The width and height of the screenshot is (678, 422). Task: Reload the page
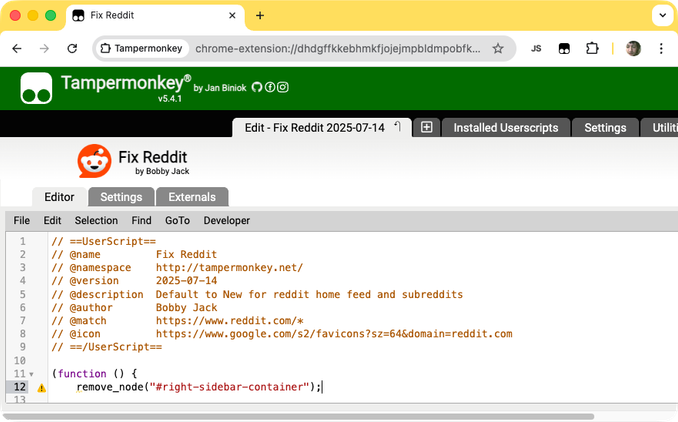point(72,48)
